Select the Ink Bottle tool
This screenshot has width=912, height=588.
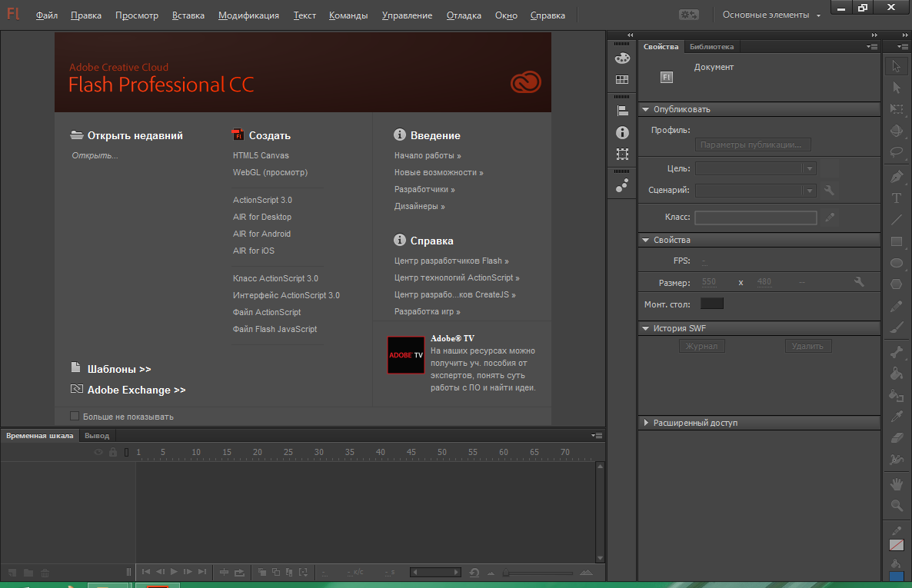tap(897, 396)
